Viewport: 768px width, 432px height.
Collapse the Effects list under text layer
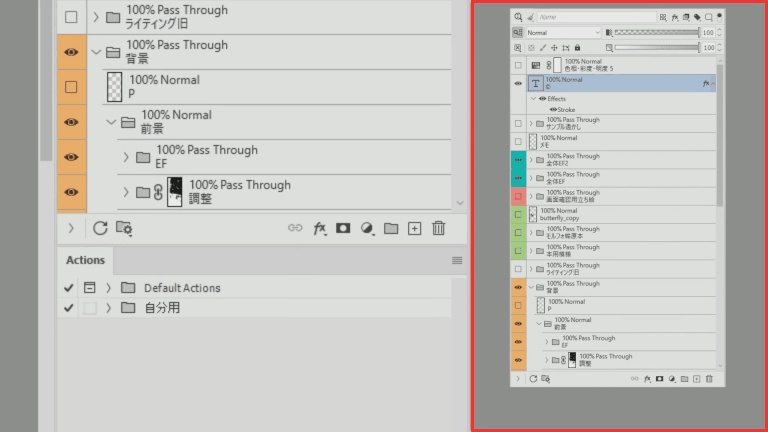pyautogui.click(x=533, y=98)
